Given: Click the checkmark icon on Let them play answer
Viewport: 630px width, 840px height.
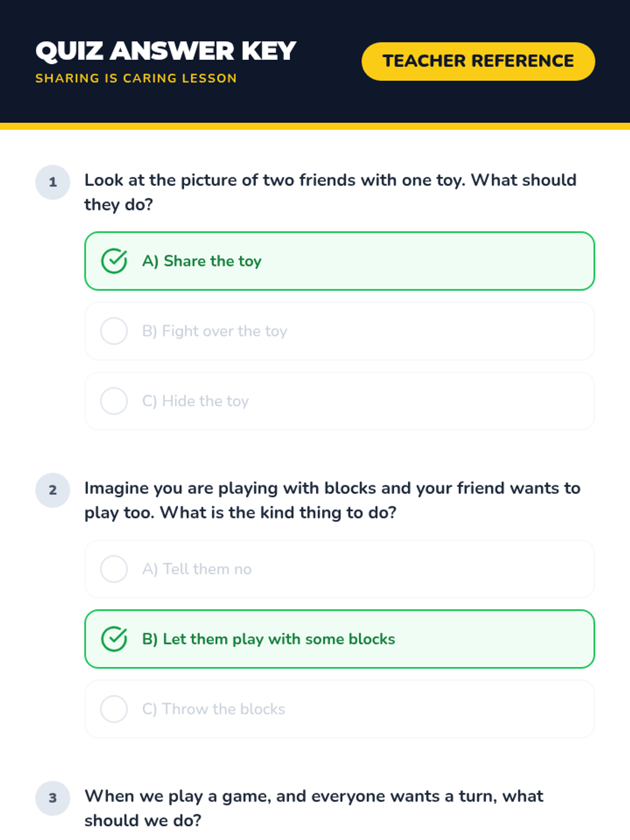Looking at the screenshot, I should coord(114,639).
